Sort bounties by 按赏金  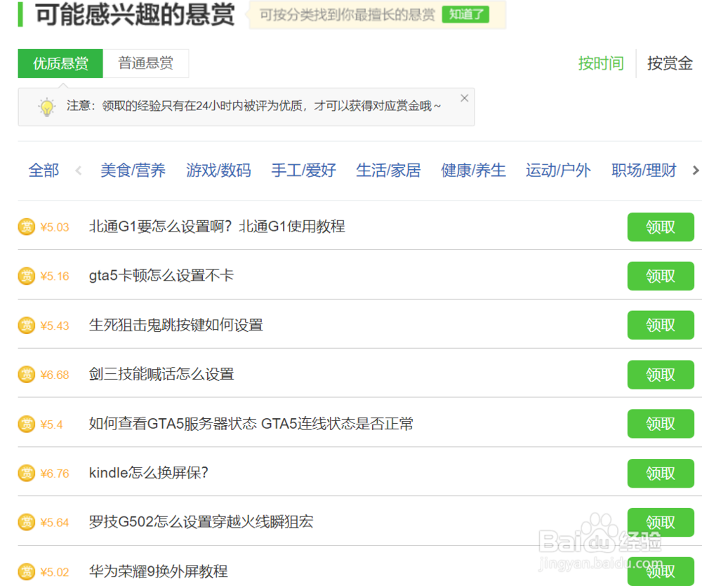(669, 63)
